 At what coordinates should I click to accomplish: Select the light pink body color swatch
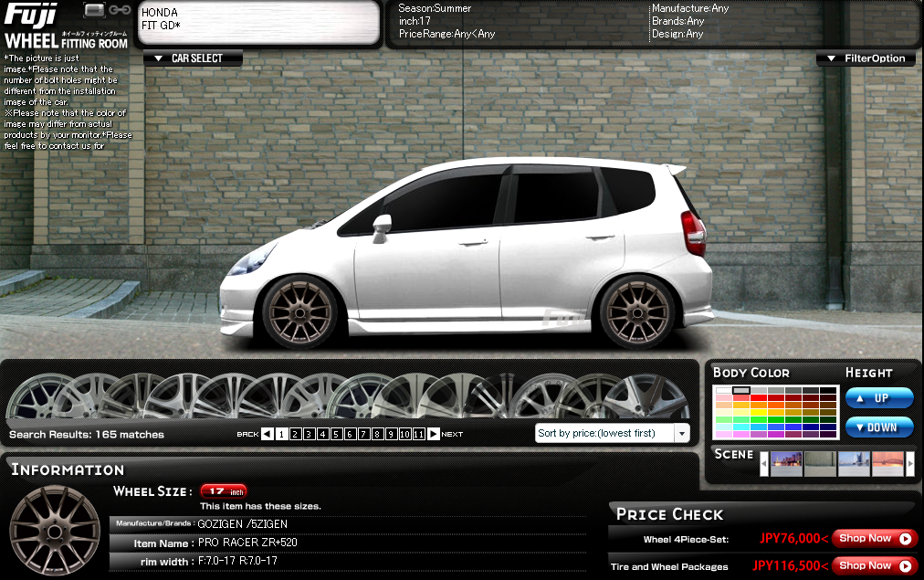click(x=724, y=398)
